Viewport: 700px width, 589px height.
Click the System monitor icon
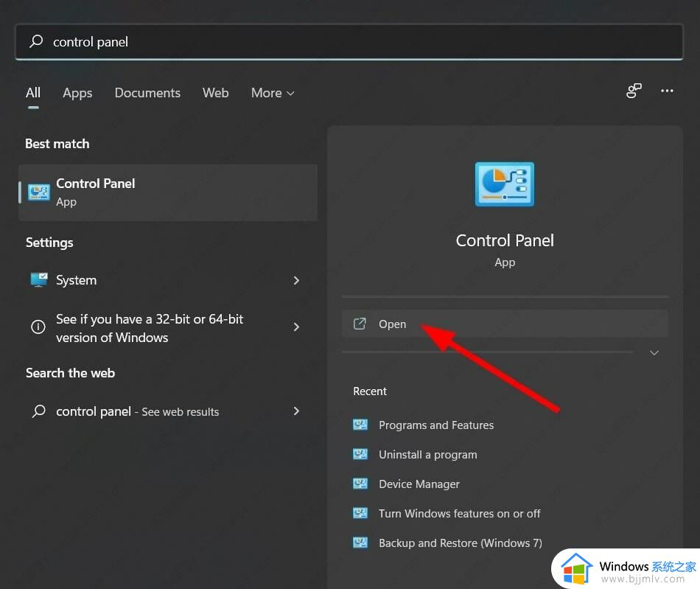(x=39, y=279)
